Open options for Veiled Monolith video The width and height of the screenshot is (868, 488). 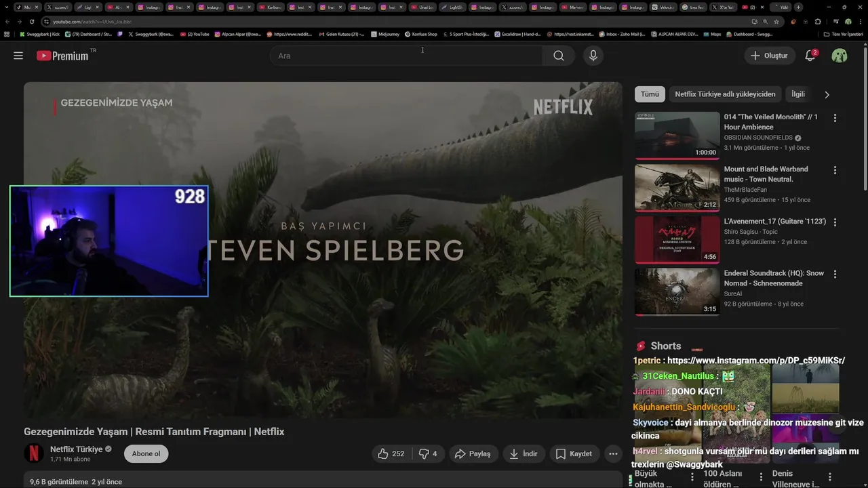835,118
